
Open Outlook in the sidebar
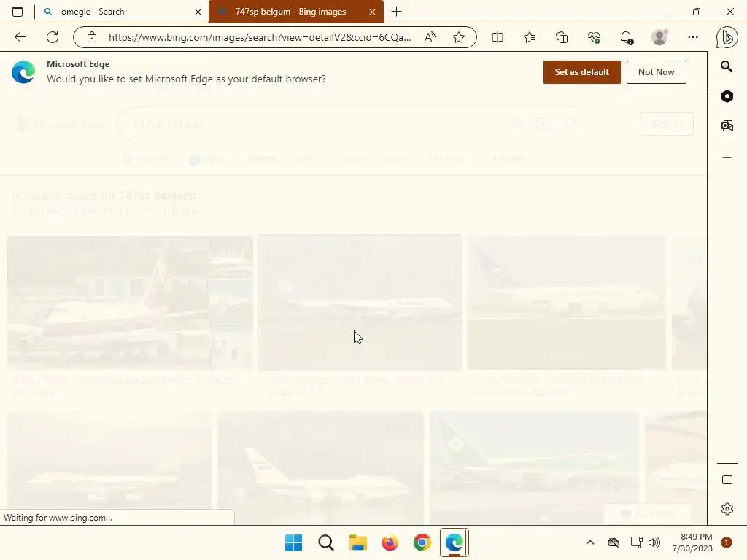pos(727,125)
